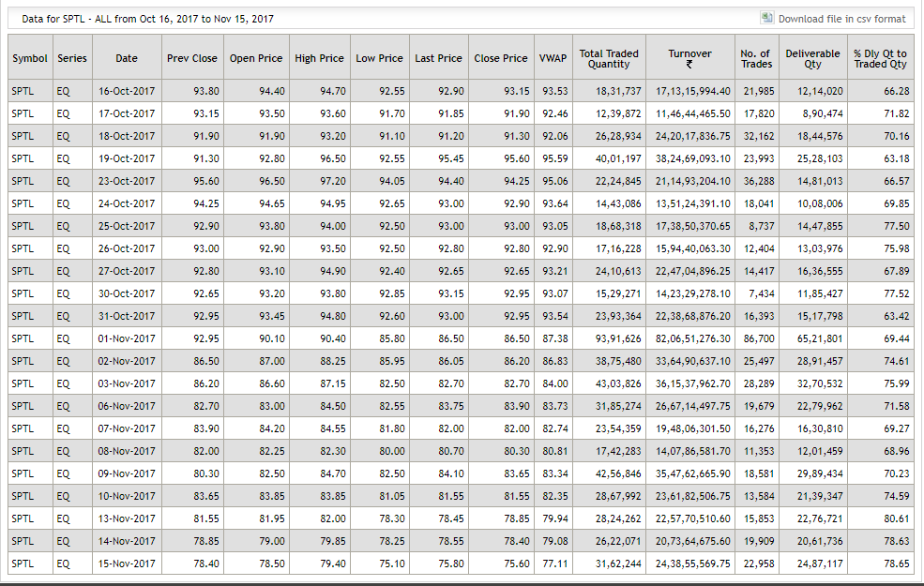Select the 01-Nov-2017 date cell
Screen dimensions: 924x586
click(x=127, y=338)
